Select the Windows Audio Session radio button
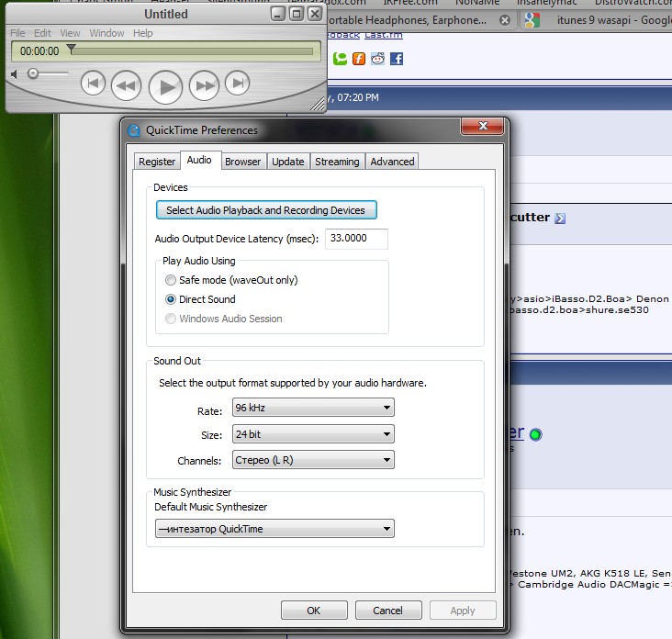 (171, 319)
